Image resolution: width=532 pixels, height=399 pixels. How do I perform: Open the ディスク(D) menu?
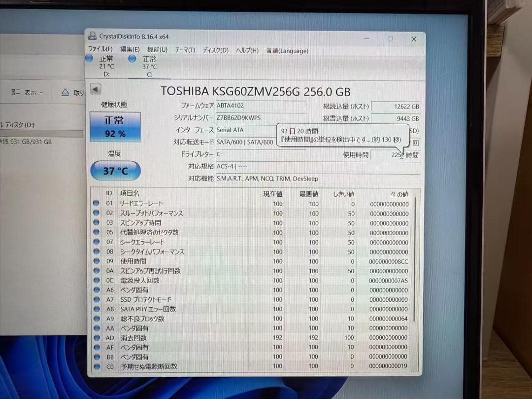tap(214, 50)
